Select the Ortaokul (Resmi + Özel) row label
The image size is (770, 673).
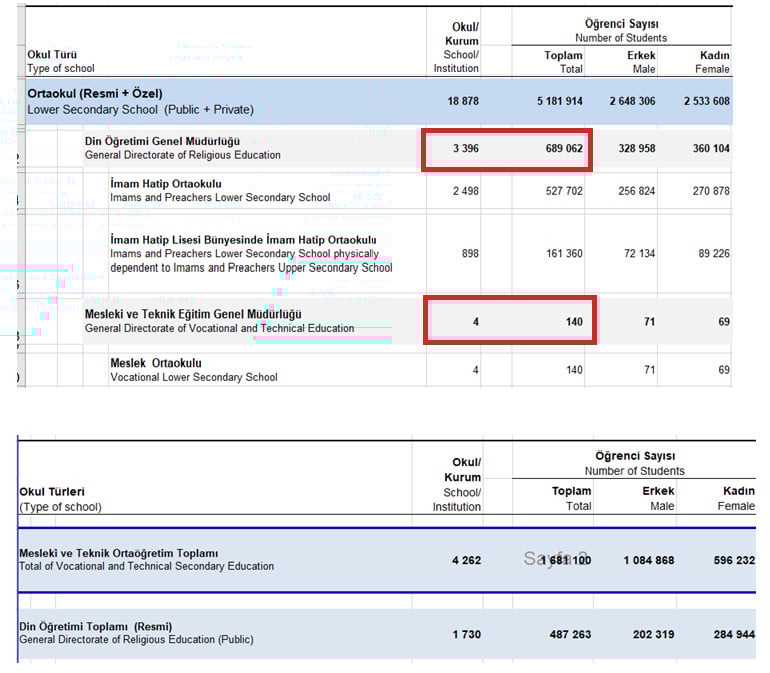pyautogui.click(x=94, y=93)
